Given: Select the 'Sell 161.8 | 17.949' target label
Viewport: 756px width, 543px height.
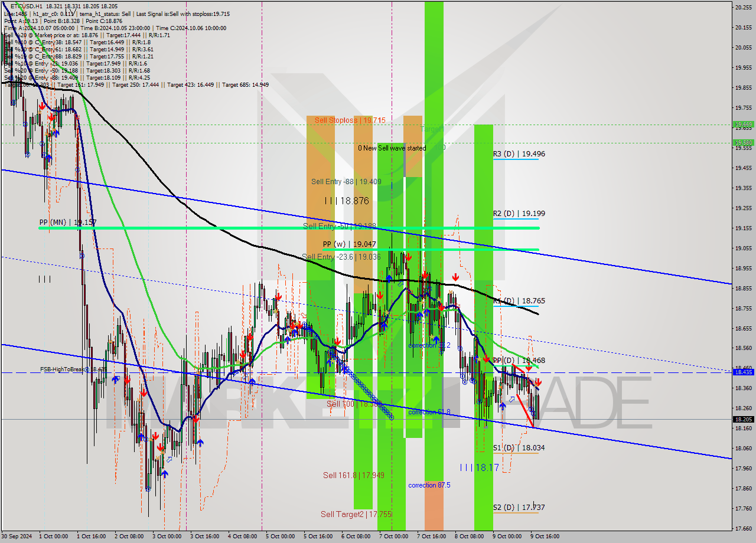Looking at the screenshot, I should (x=354, y=475).
